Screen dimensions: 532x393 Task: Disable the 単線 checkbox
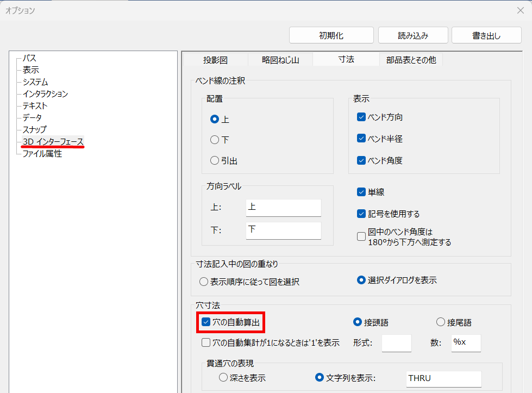[x=361, y=192]
